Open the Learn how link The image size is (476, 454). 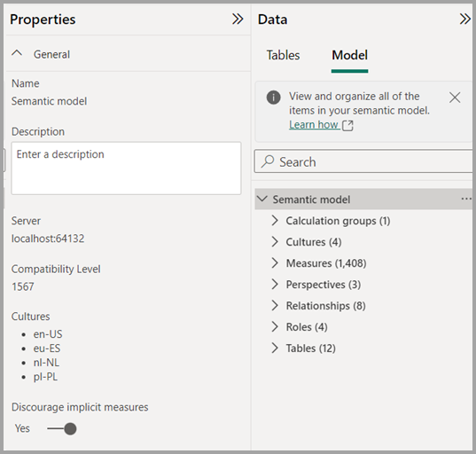(x=314, y=125)
